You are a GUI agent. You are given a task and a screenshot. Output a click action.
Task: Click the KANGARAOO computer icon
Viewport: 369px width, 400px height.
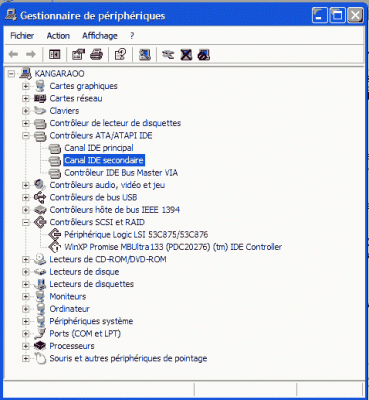(x=26, y=73)
